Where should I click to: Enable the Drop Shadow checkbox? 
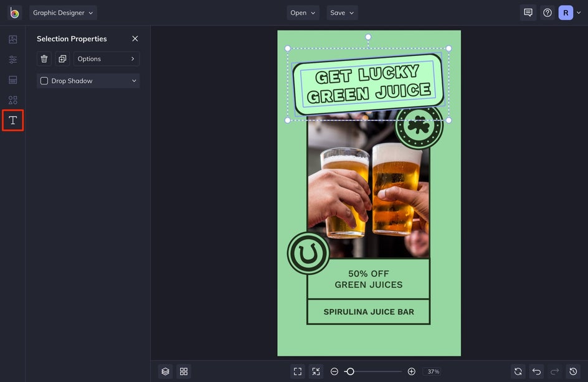pos(44,81)
